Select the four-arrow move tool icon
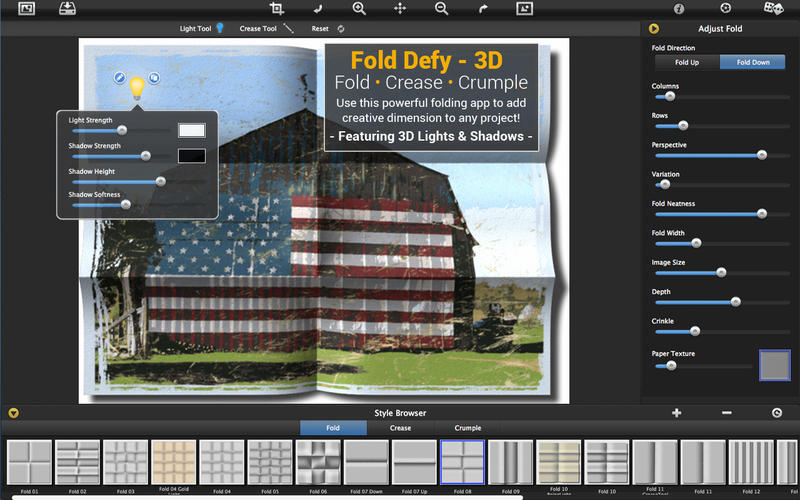This screenshot has width=800, height=500. pyautogui.click(x=400, y=8)
